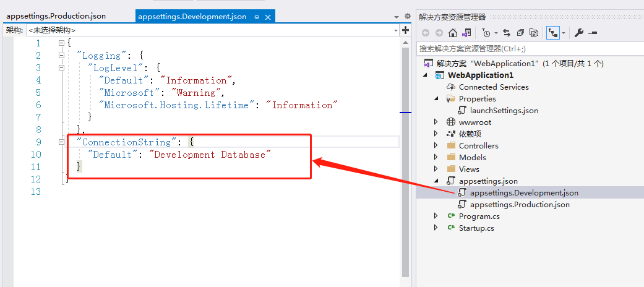This screenshot has width=644, height=287.
Task: Collapse the Properties folder arrow
Action: click(x=436, y=99)
